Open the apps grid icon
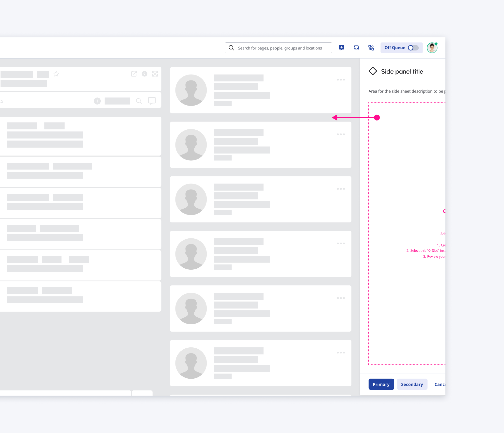This screenshot has height=433, width=504. 371,48
